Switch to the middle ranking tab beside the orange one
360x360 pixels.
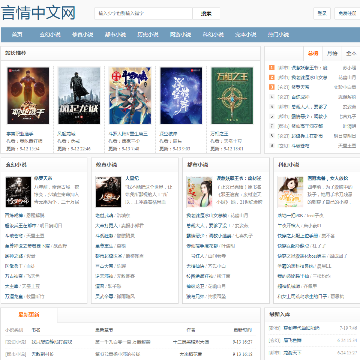[332, 53]
